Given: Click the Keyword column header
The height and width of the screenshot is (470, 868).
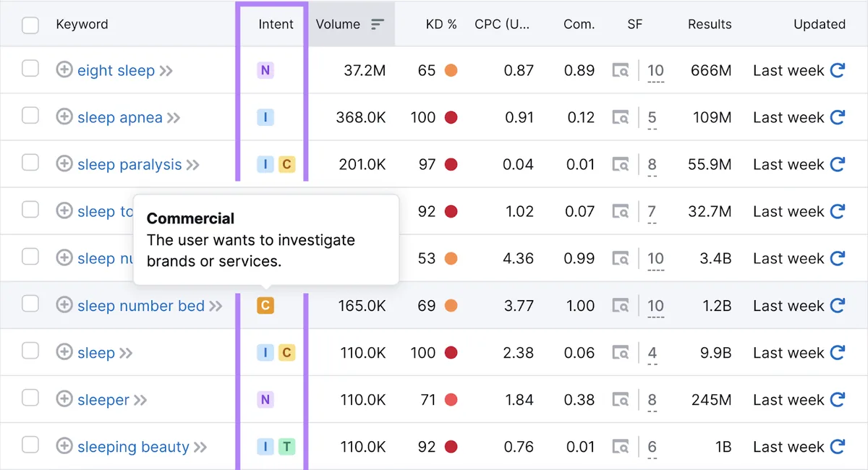Looking at the screenshot, I should 82,24.
